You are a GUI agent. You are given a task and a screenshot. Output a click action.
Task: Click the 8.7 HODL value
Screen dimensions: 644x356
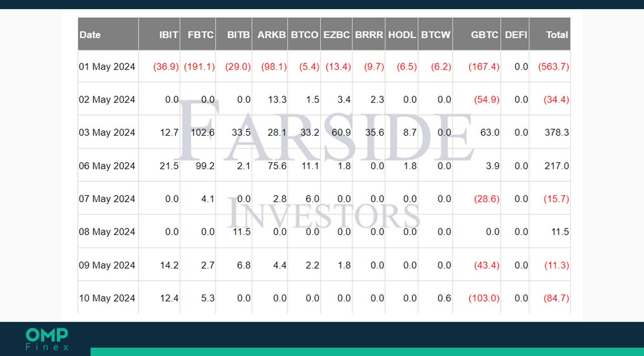point(410,132)
